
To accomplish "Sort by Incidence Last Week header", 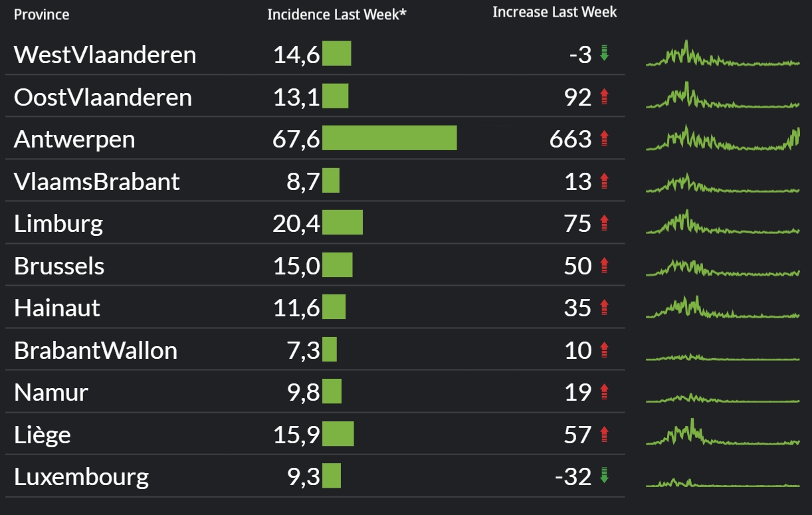I will (337, 15).
